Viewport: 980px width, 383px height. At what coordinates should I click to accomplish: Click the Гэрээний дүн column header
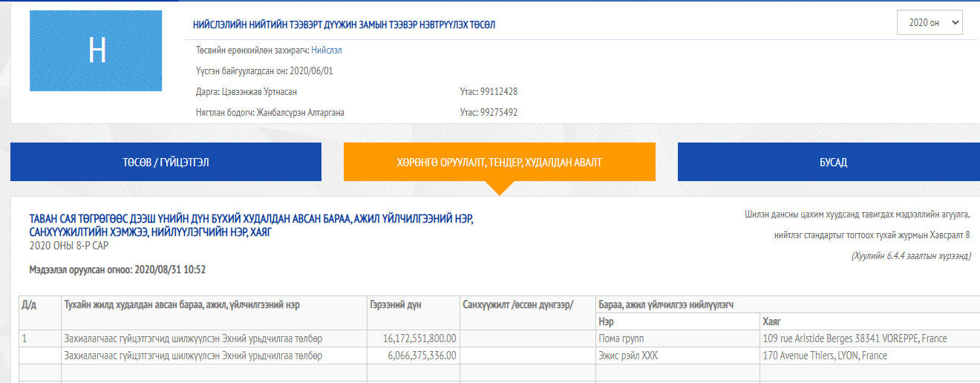[414, 312]
